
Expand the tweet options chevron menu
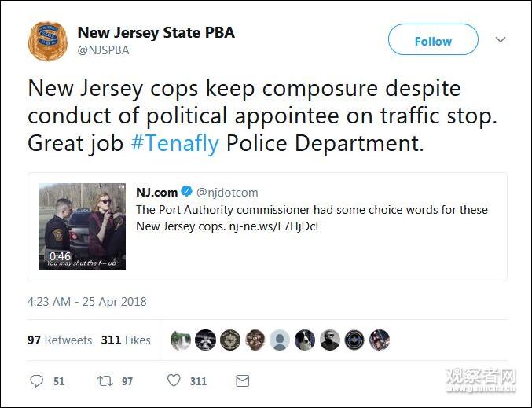point(501,40)
